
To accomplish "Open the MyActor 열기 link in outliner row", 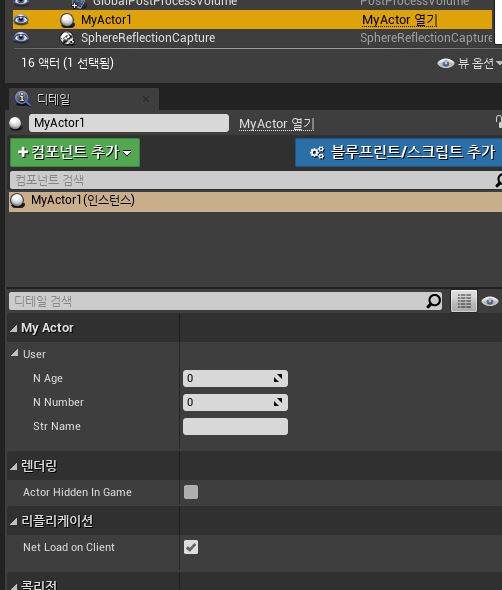I will (399, 20).
